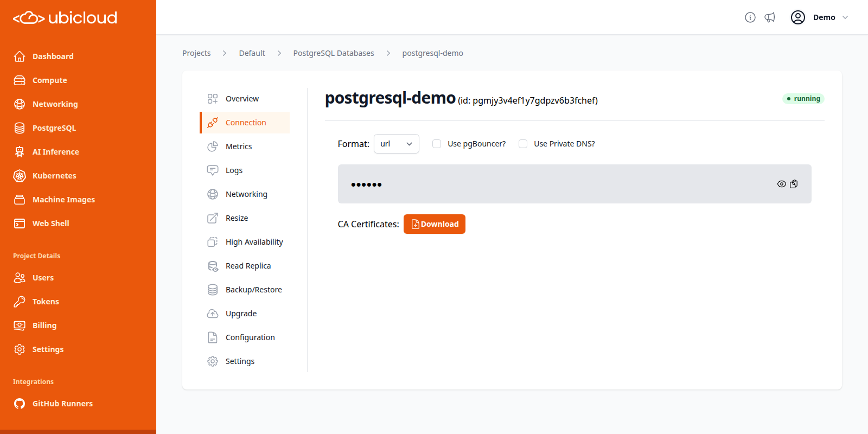Click the Users people icon
The width and height of the screenshot is (868, 434).
pyautogui.click(x=20, y=278)
